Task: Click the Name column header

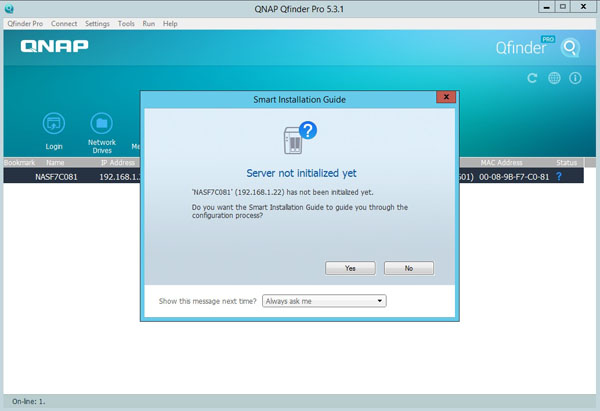Action: (x=55, y=163)
